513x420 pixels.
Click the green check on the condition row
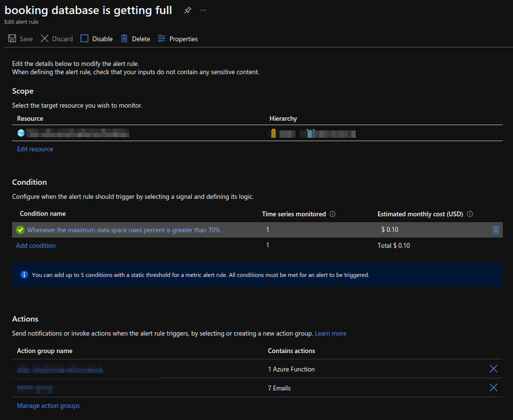tap(20, 230)
